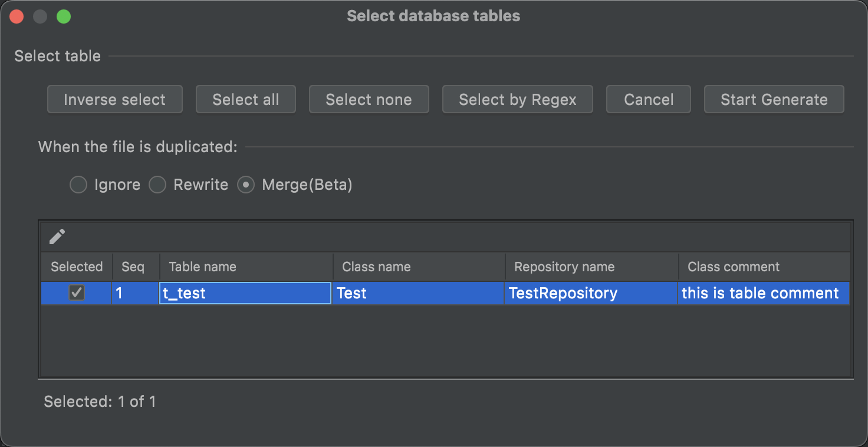Click the 'this is table comment' cell
The width and height of the screenshot is (868, 447).
click(763, 293)
